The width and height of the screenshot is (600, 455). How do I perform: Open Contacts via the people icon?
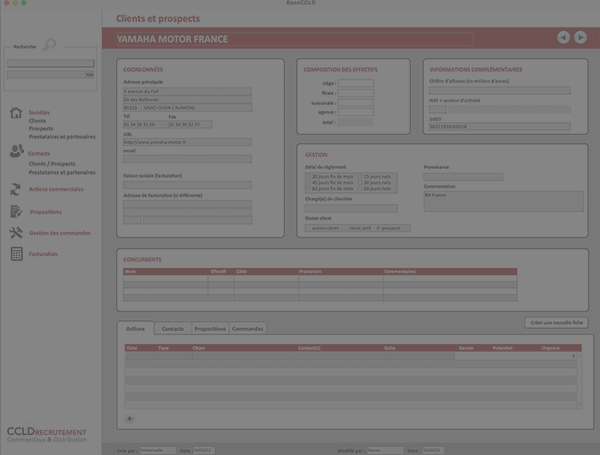[16, 151]
